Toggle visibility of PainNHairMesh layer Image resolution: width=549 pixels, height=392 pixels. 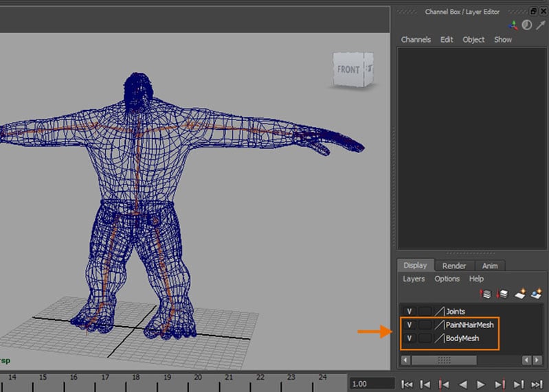point(410,325)
